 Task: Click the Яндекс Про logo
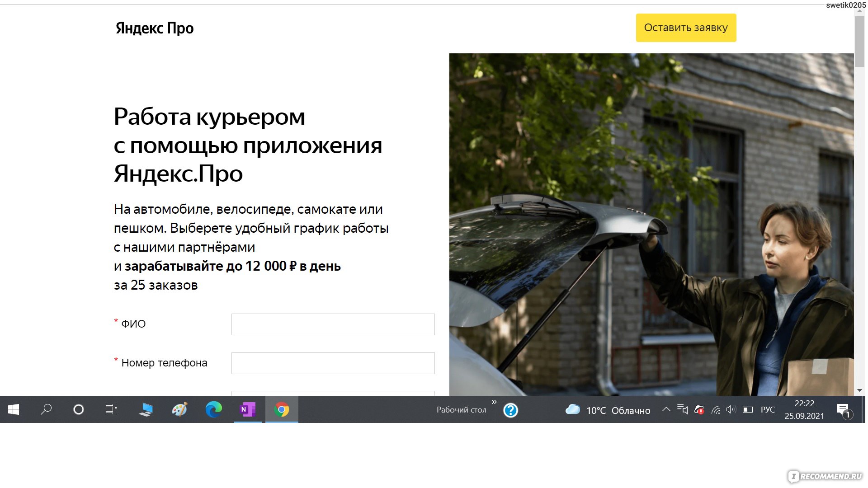(x=155, y=28)
